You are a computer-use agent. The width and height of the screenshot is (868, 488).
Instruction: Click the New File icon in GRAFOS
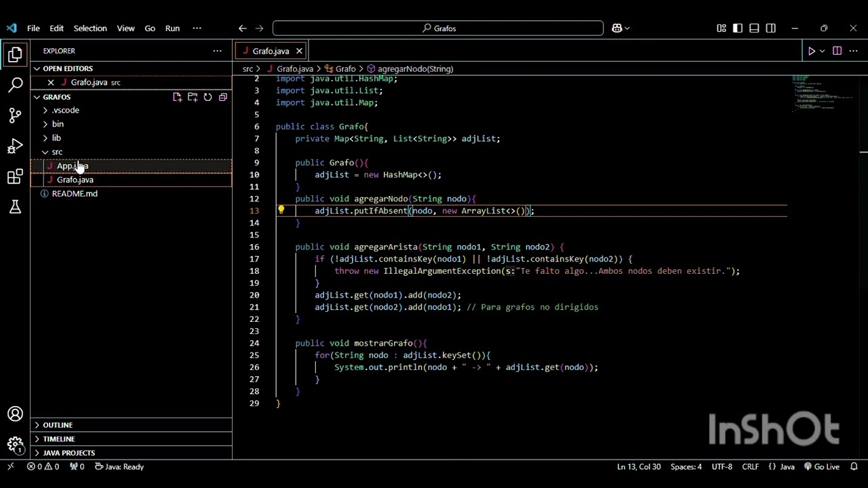click(177, 97)
